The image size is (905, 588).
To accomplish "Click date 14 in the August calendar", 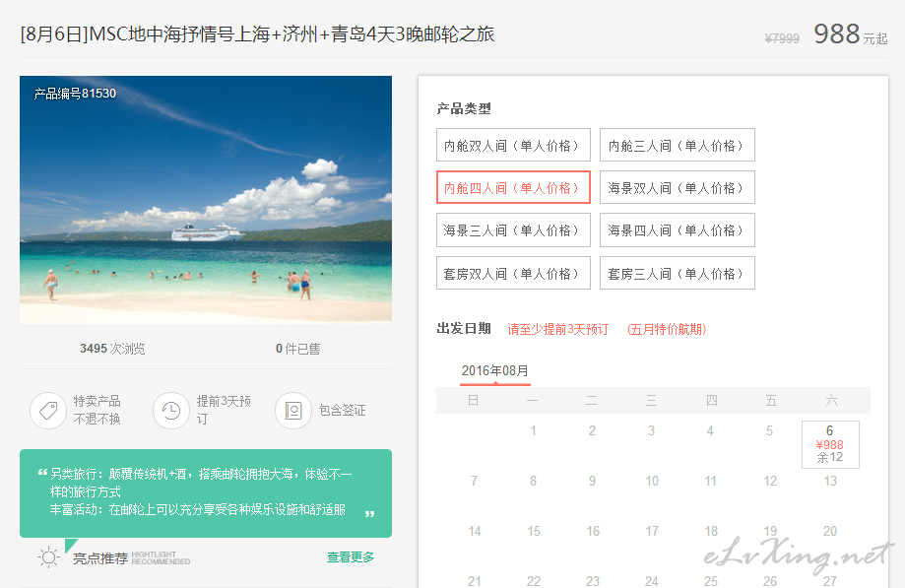I will pos(475,532).
